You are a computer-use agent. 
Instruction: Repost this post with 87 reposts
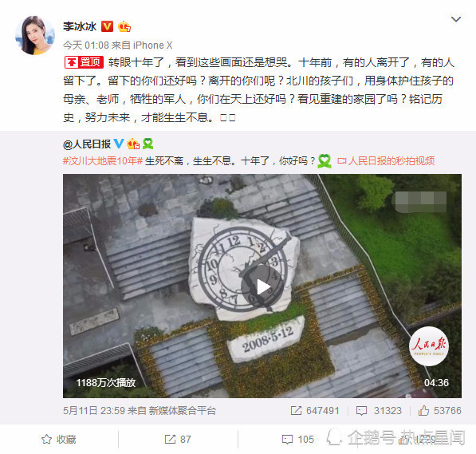click(178, 440)
